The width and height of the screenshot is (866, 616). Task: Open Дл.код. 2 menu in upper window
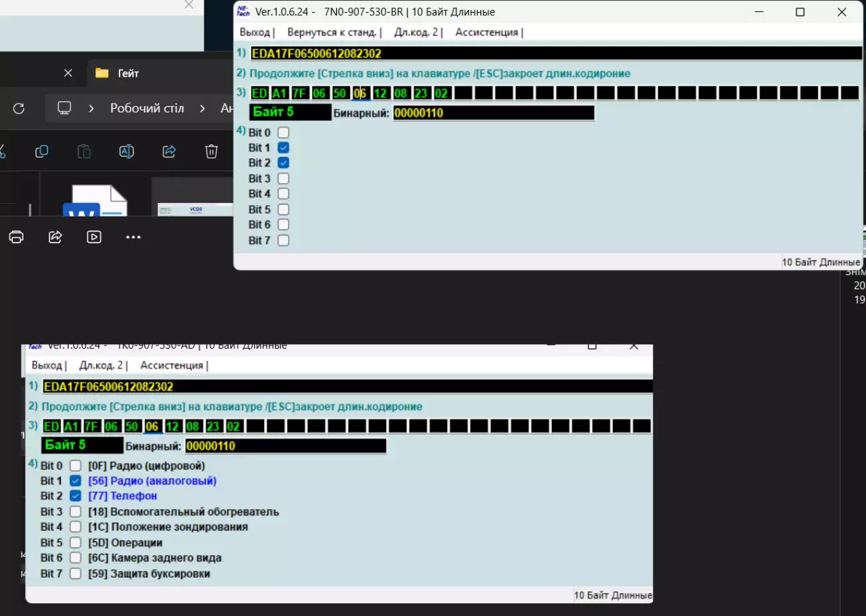[416, 32]
